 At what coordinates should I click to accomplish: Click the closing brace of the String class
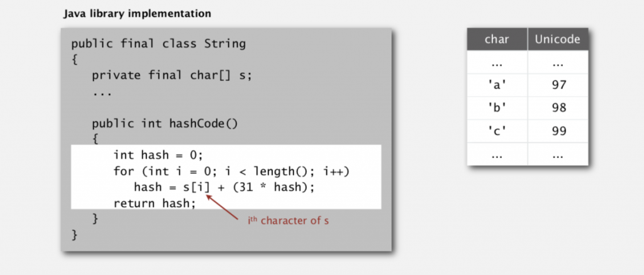[x=74, y=235]
